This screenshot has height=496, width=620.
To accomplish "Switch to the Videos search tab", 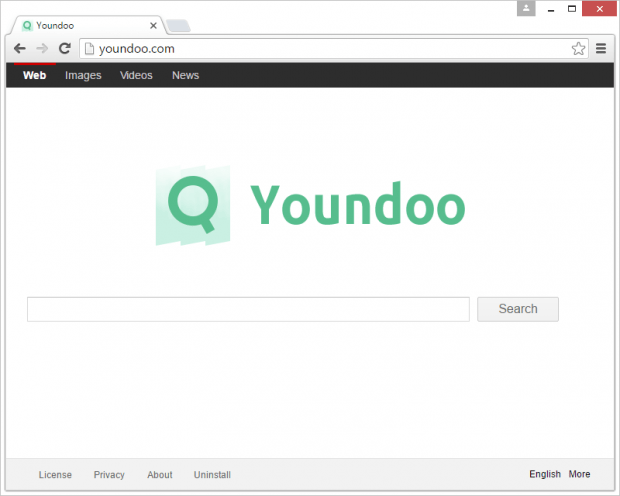I will [x=136, y=75].
